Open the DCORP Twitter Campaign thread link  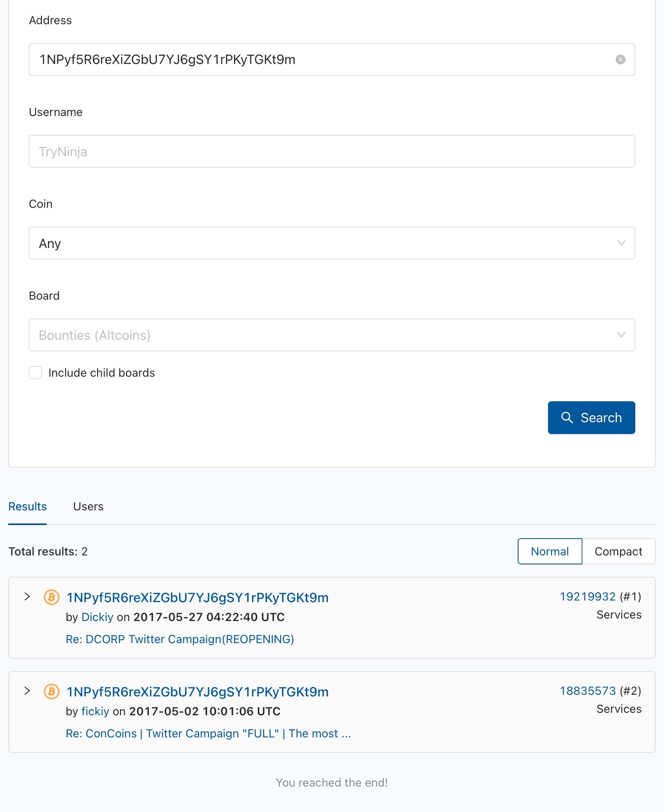[x=180, y=639]
